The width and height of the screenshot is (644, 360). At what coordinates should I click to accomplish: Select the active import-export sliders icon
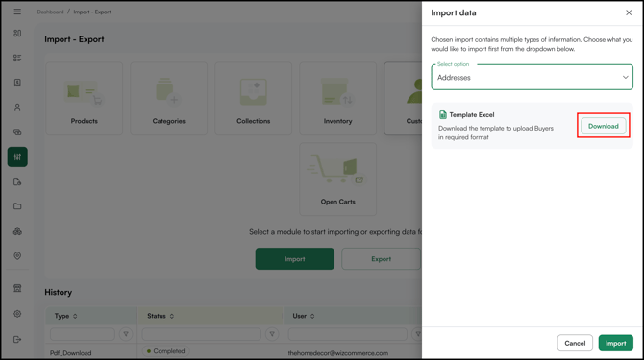click(x=17, y=156)
